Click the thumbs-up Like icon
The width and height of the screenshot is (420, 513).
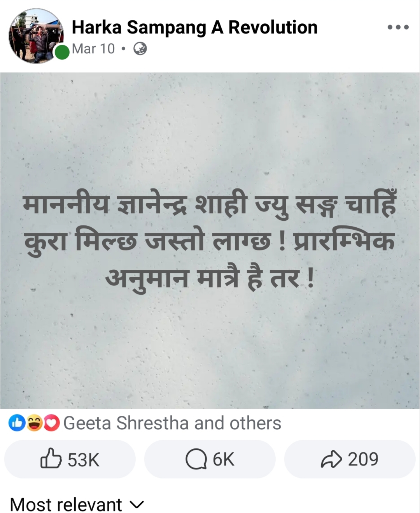51,459
